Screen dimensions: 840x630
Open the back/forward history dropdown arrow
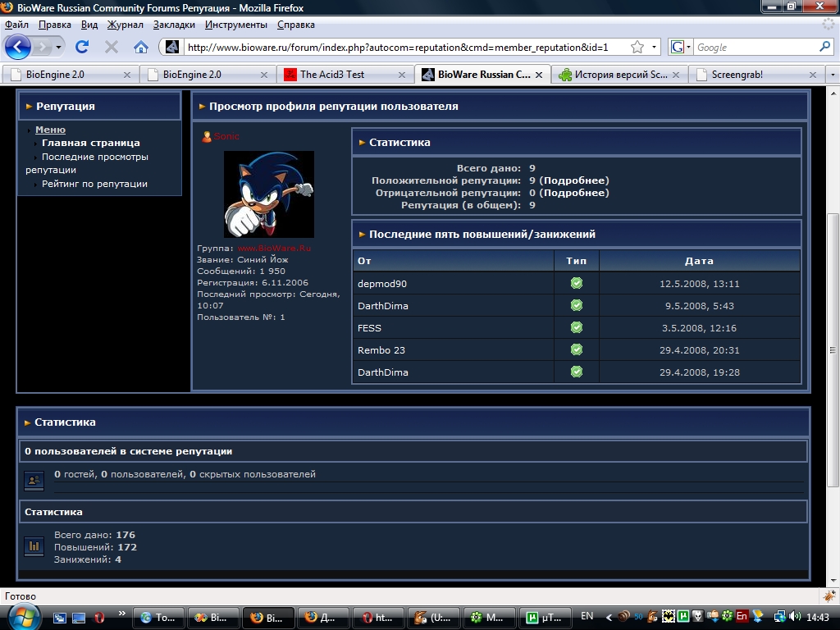(58, 47)
